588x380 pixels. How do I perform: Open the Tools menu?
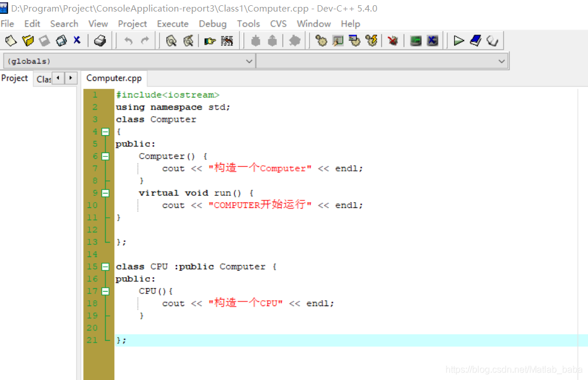(x=248, y=24)
